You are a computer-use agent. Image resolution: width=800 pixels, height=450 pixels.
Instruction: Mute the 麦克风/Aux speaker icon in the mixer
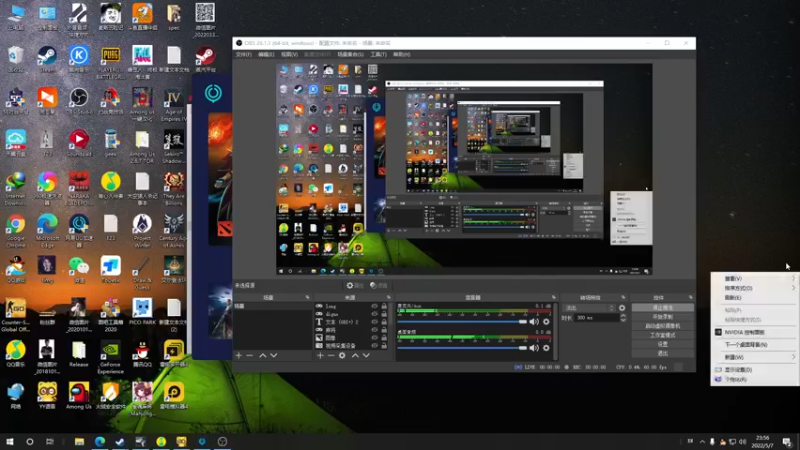(534, 321)
